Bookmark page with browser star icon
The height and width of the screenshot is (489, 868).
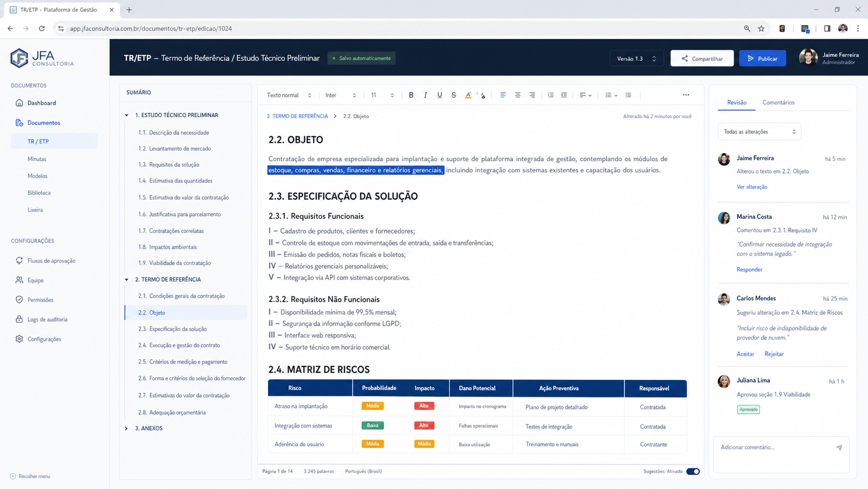(x=761, y=29)
